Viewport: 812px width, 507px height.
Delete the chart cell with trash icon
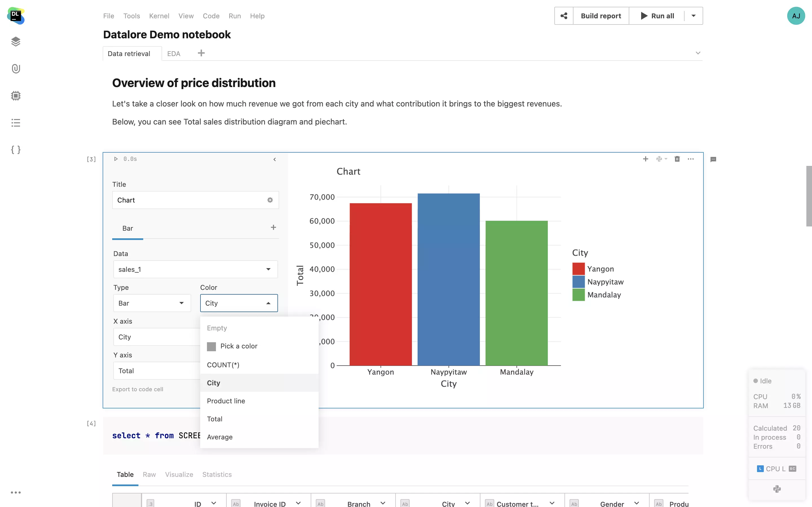pos(677,159)
